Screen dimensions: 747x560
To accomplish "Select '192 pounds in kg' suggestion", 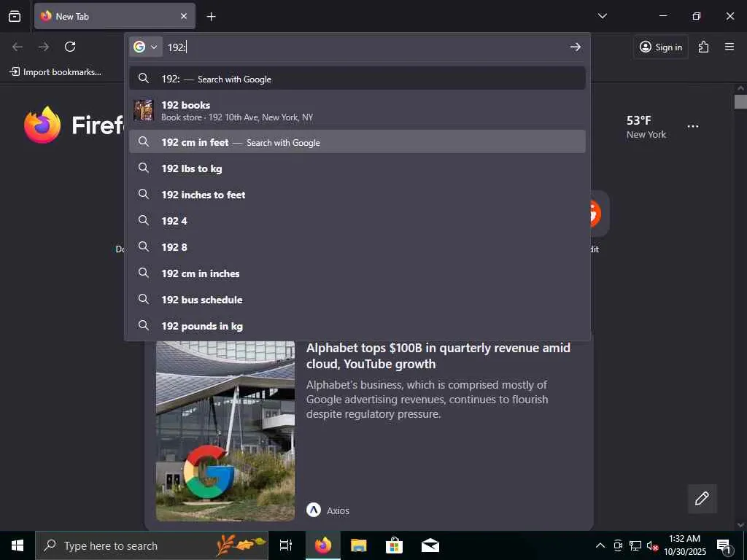I will point(357,326).
